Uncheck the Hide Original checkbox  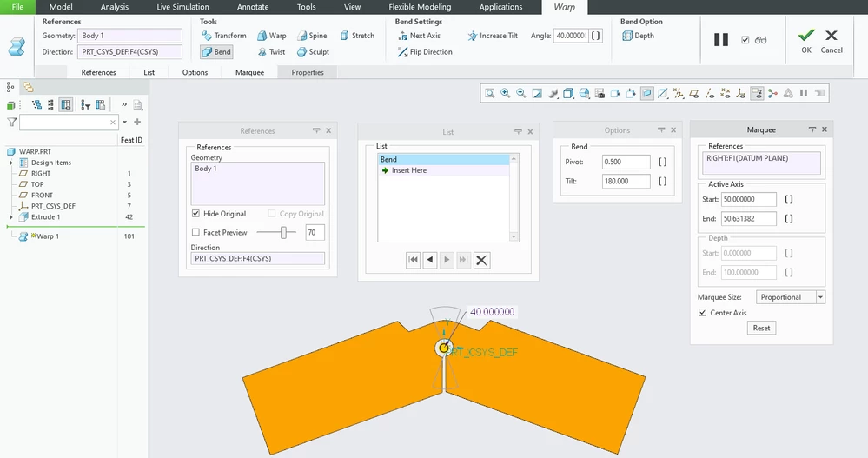[195, 213]
